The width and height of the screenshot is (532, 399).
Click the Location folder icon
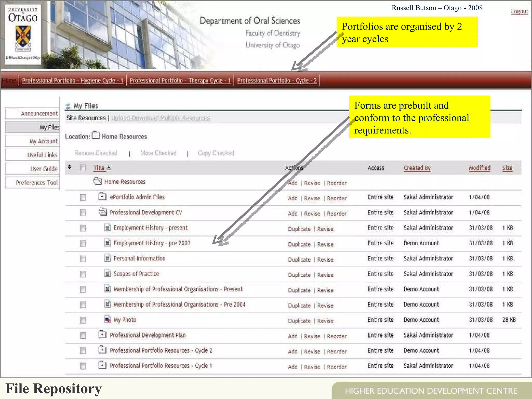[x=96, y=135]
